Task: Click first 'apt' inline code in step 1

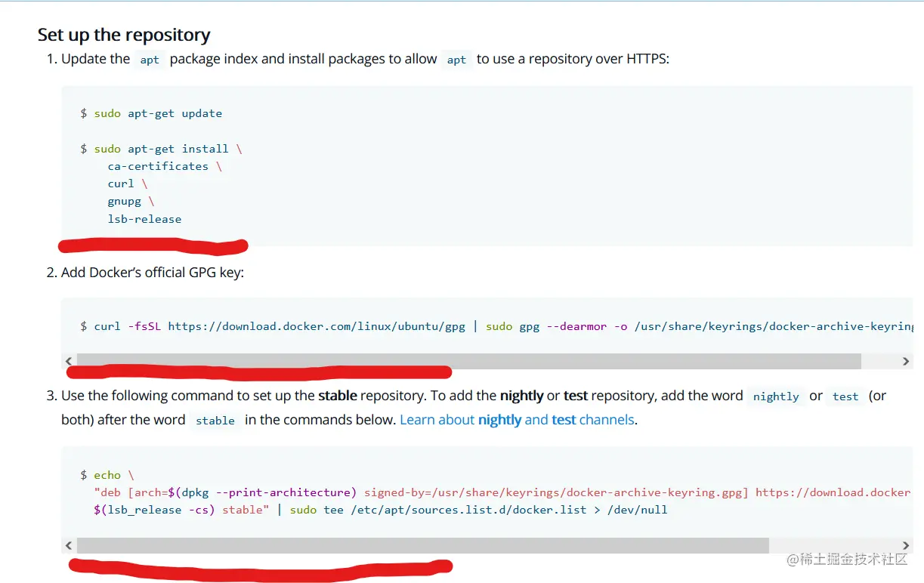Action: point(150,60)
